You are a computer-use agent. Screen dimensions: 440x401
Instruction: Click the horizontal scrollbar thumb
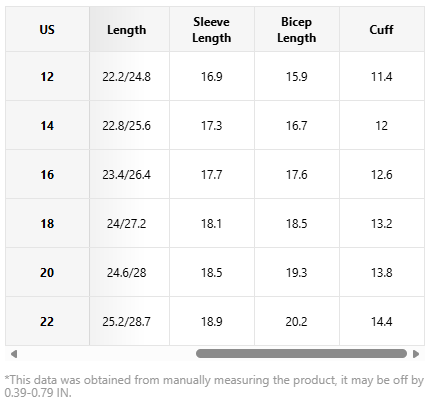coord(301,354)
